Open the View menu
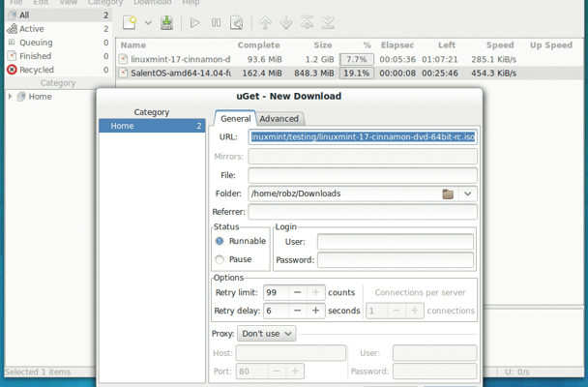 69,2
